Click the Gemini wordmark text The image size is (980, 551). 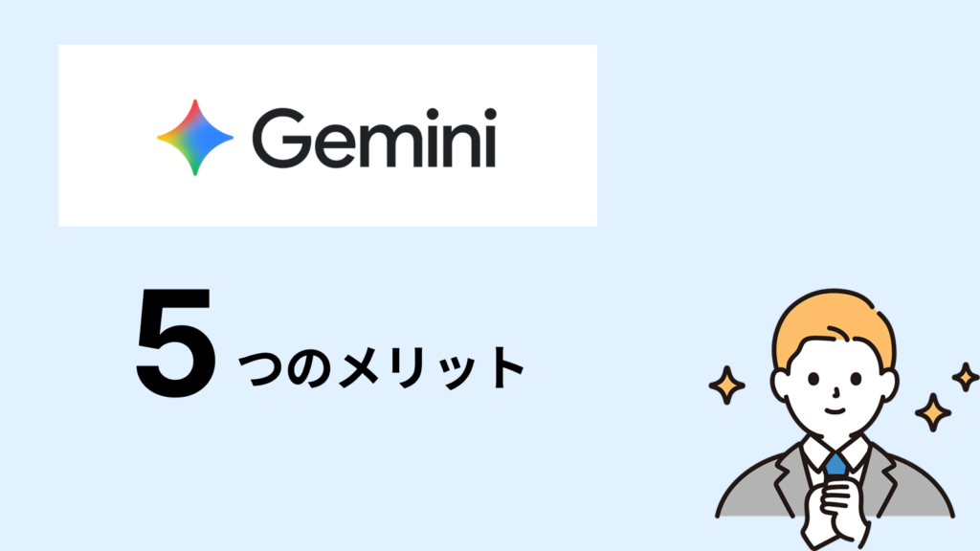click(x=374, y=138)
